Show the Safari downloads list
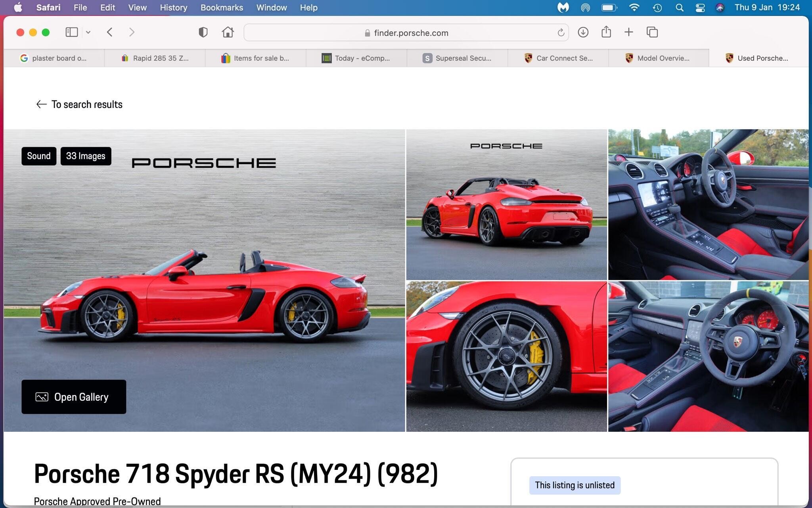Image resolution: width=812 pixels, height=508 pixels. click(583, 32)
